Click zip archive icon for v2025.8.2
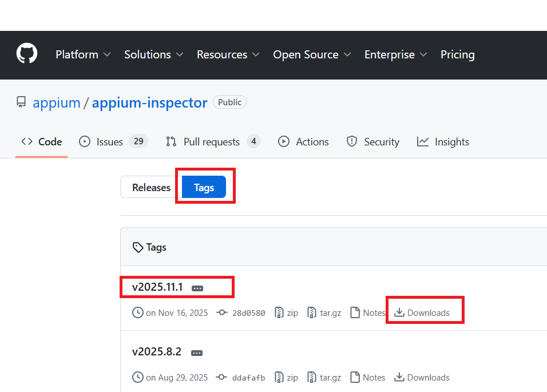 [279, 377]
